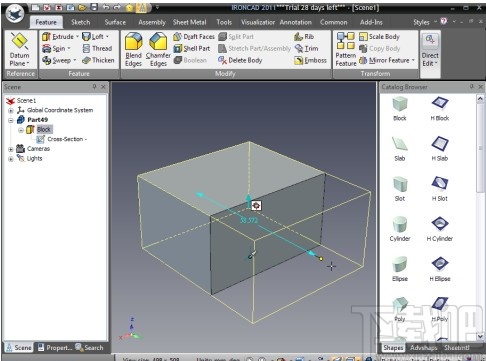Click the Shell Part tool

pos(192,49)
